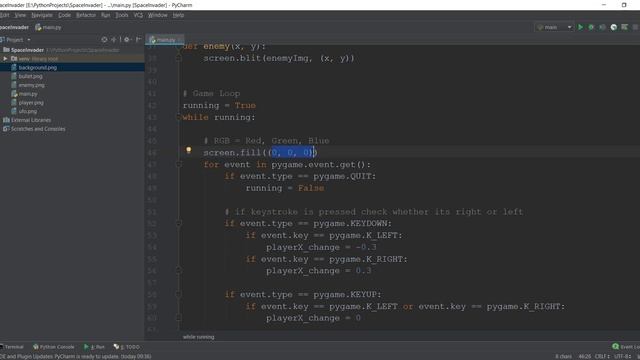
Task: Open the View menu
Action: point(20,15)
